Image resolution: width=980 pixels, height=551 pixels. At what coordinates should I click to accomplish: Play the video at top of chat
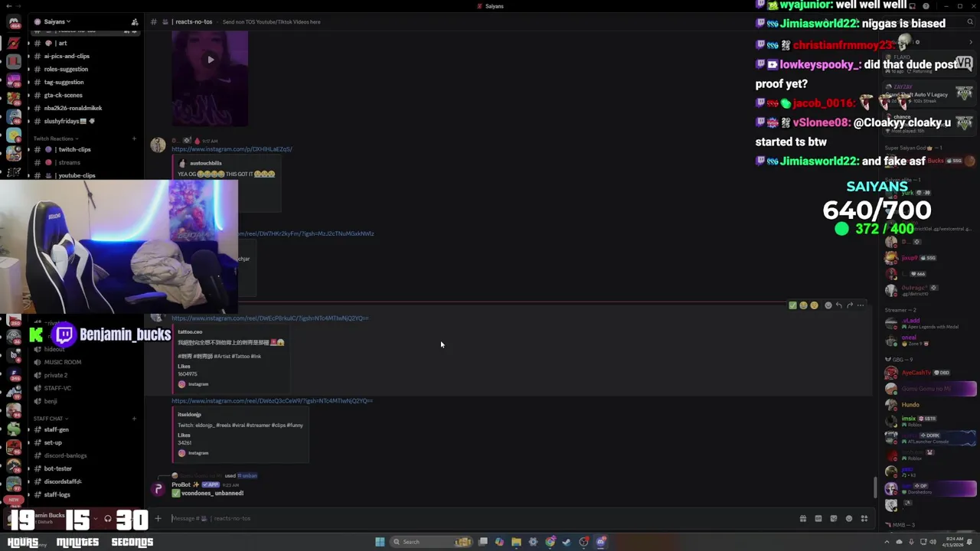pos(211,60)
